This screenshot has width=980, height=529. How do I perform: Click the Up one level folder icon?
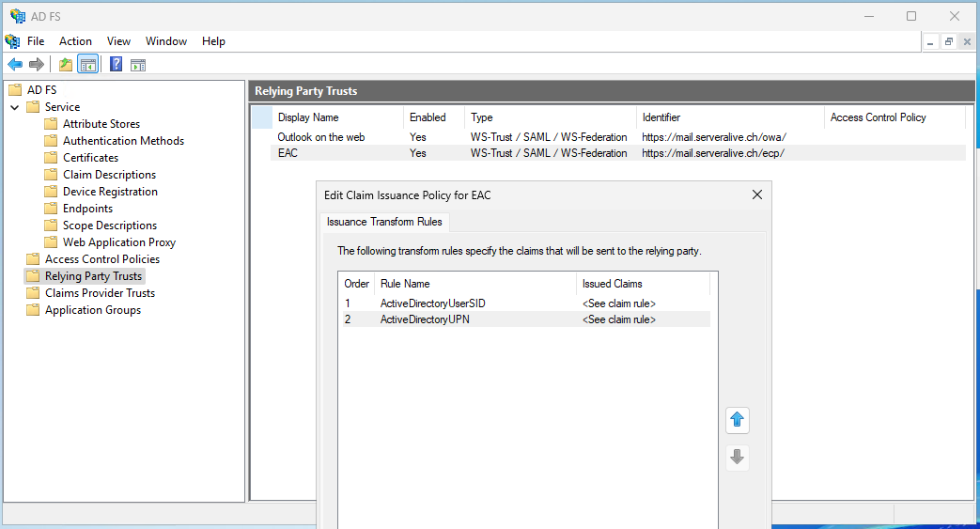point(66,65)
